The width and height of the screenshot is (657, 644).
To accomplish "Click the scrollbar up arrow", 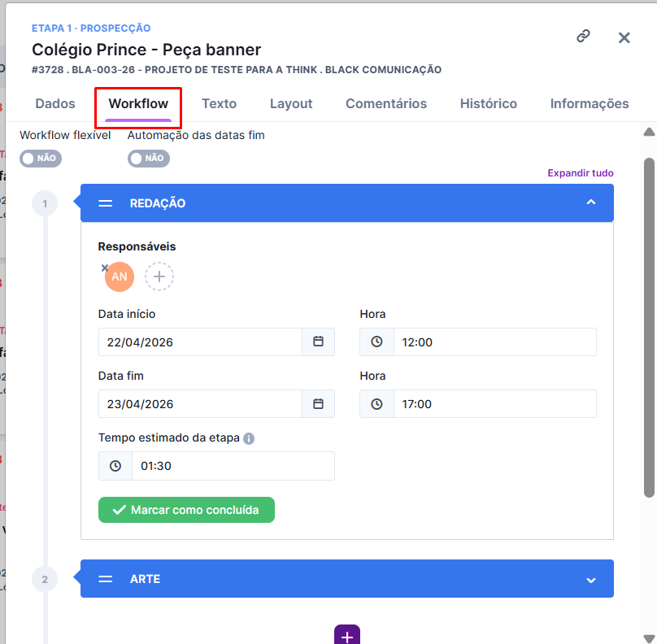I will (649, 132).
